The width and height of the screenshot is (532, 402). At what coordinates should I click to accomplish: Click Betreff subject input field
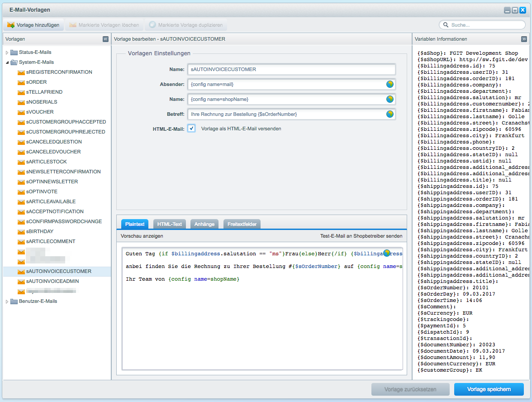pyautogui.click(x=291, y=114)
